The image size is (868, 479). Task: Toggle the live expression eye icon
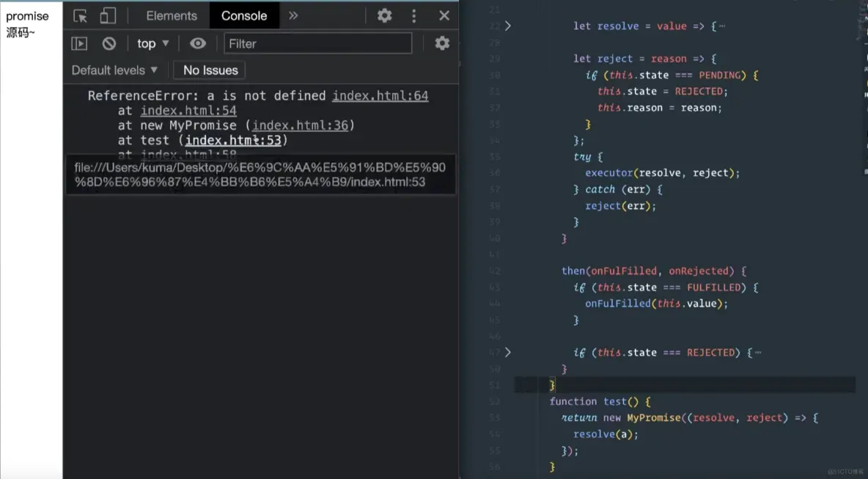click(198, 43)
